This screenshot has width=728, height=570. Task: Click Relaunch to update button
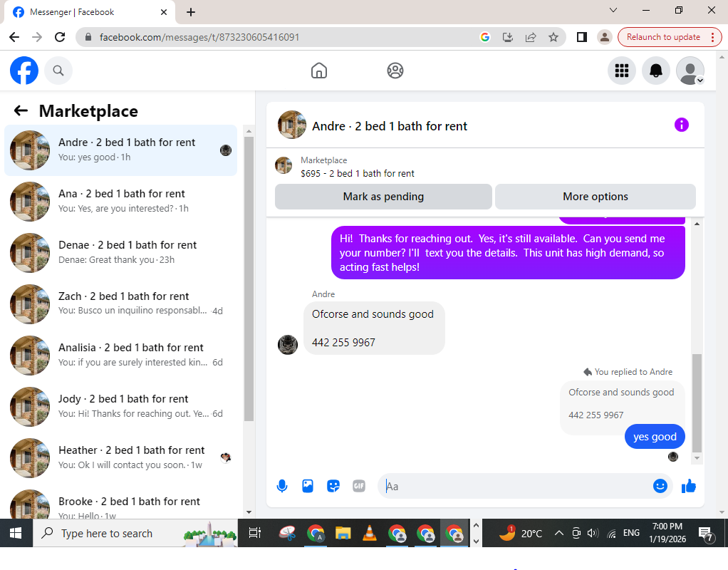click(x=663, y=37)
